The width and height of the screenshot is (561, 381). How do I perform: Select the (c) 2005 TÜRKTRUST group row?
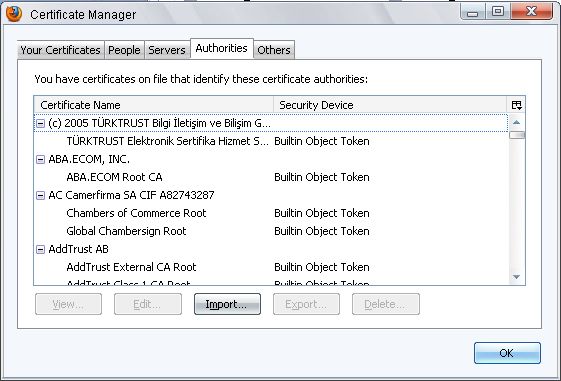tap(271, 123)
